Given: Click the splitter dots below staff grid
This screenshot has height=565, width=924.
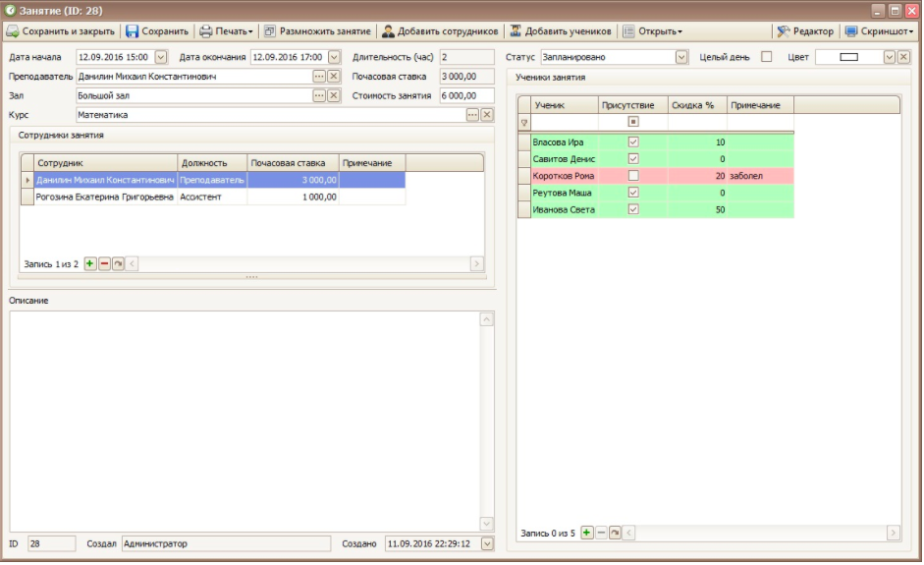Looking at the screenshot, I should (251, 276).
